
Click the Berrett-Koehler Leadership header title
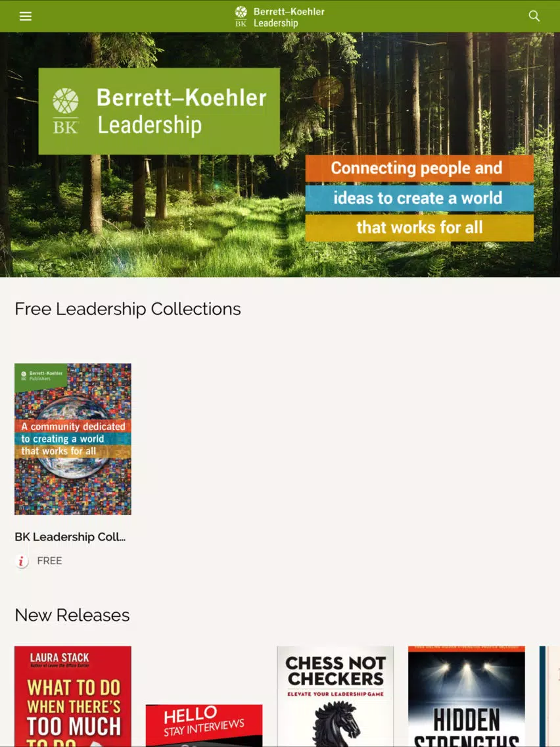pos(289,17)
